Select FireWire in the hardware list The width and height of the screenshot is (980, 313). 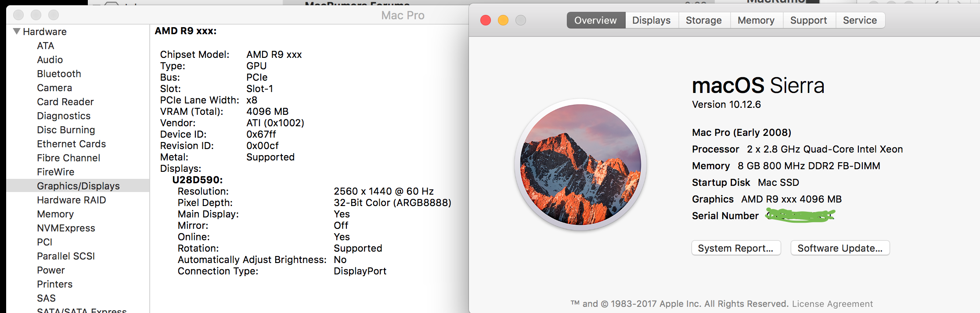56,172
